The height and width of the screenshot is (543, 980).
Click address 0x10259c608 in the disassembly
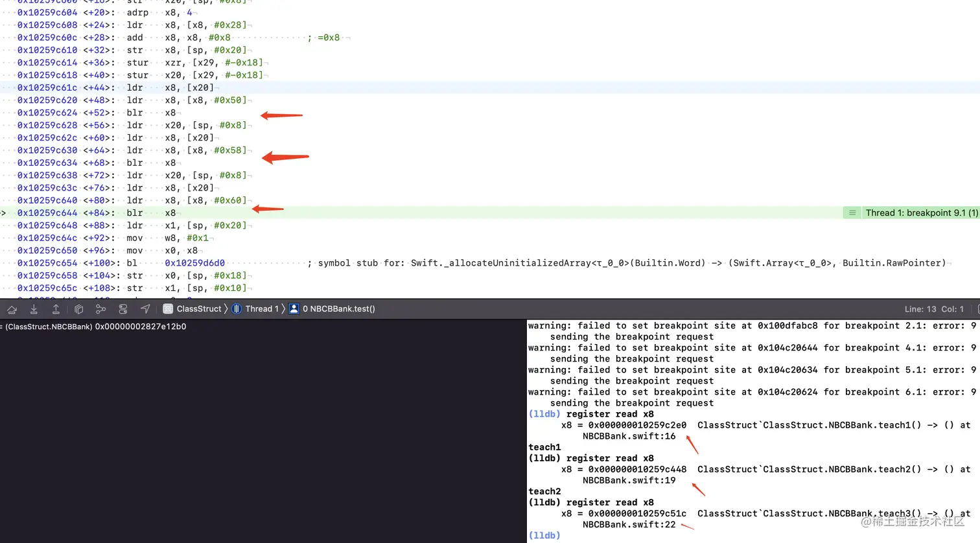pos(47,25)
